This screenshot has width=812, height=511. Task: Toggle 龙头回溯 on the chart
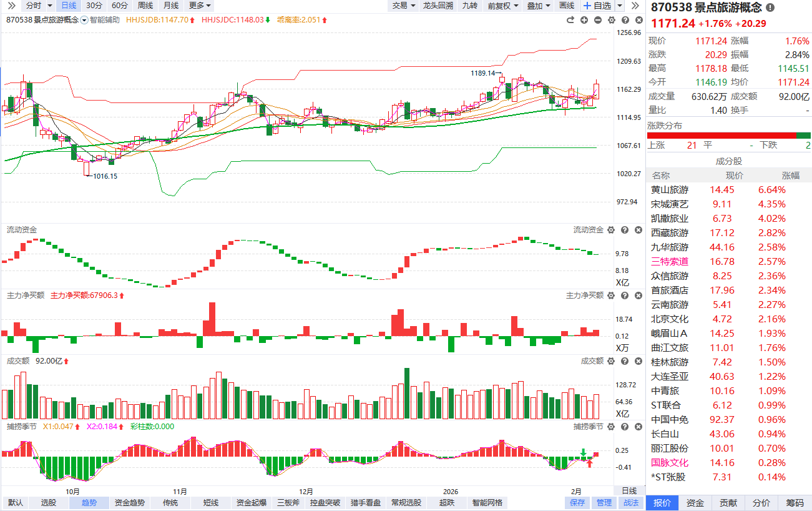pyautogui.click(x=438, y=6)
